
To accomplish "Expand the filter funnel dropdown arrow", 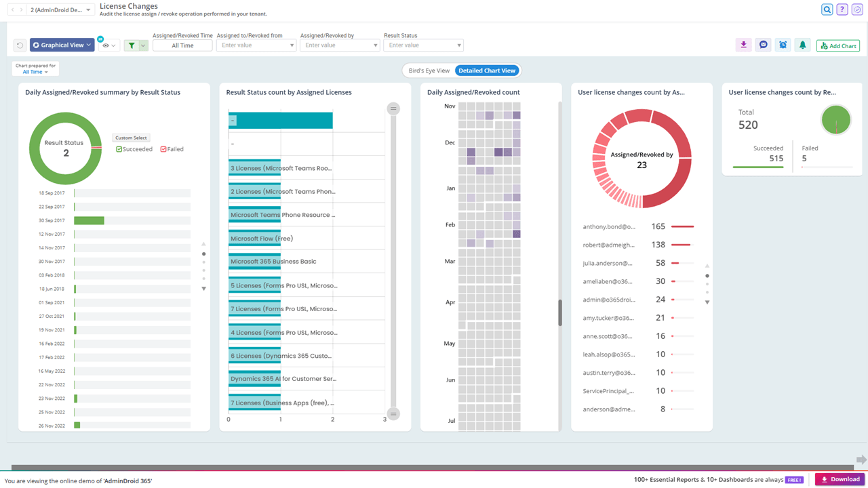I will (x=144, y=45).
